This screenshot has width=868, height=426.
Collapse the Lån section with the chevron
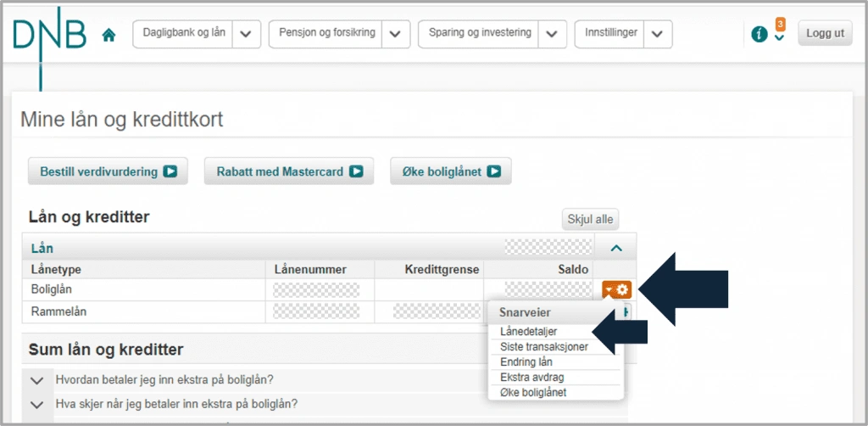coord(615,249)
